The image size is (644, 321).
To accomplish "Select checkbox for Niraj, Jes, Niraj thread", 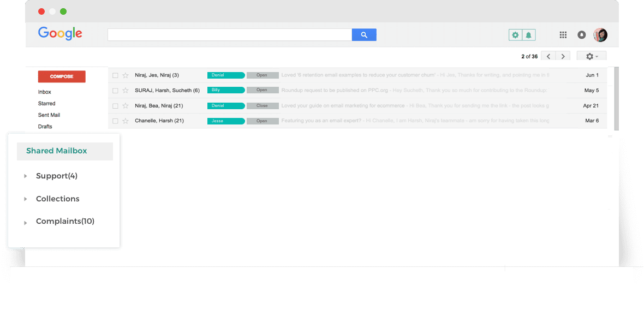I will [x=115, y=75].
